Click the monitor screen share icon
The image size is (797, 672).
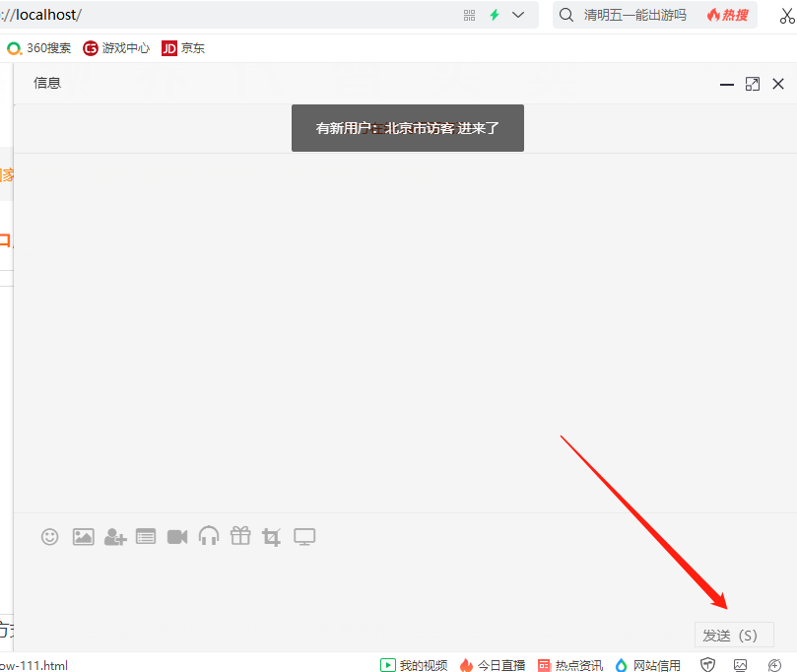[304, 537]
